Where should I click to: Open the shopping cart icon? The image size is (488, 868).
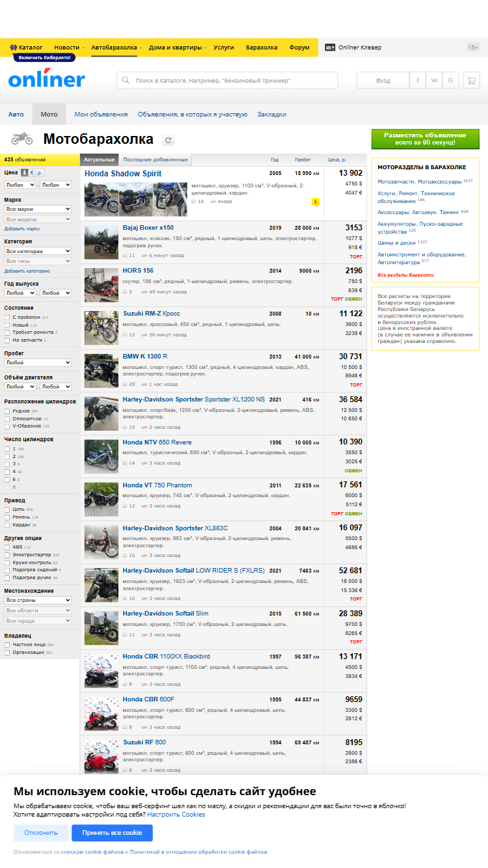coord(470,80)
